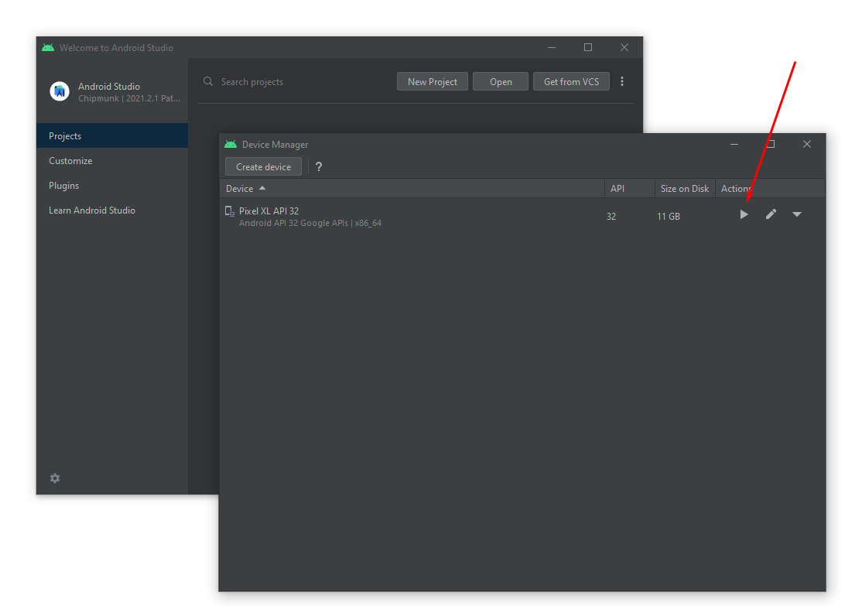Focus the Search projects field
Image resolution: width=862 pixels, height=616 pixels.
pos(297,82)
